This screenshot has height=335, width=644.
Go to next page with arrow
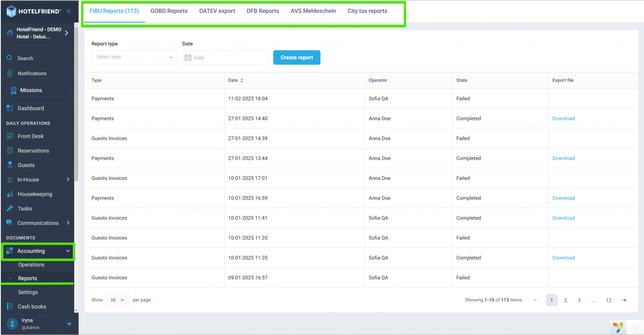pos(624,300)
